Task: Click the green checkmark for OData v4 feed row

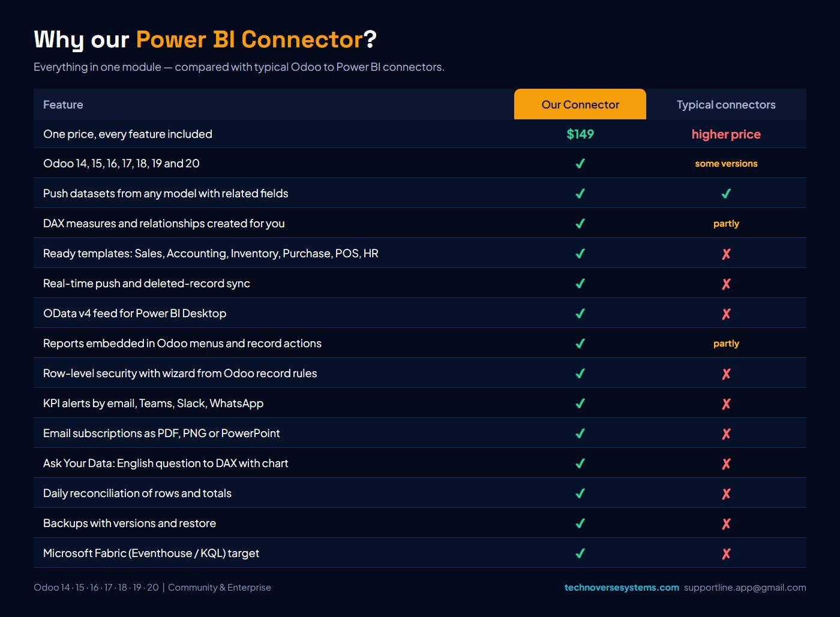Action: (x=580, y=314)
